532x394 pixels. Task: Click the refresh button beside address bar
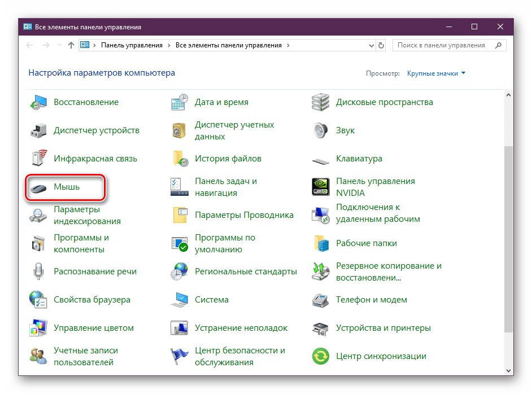point(381,45)
